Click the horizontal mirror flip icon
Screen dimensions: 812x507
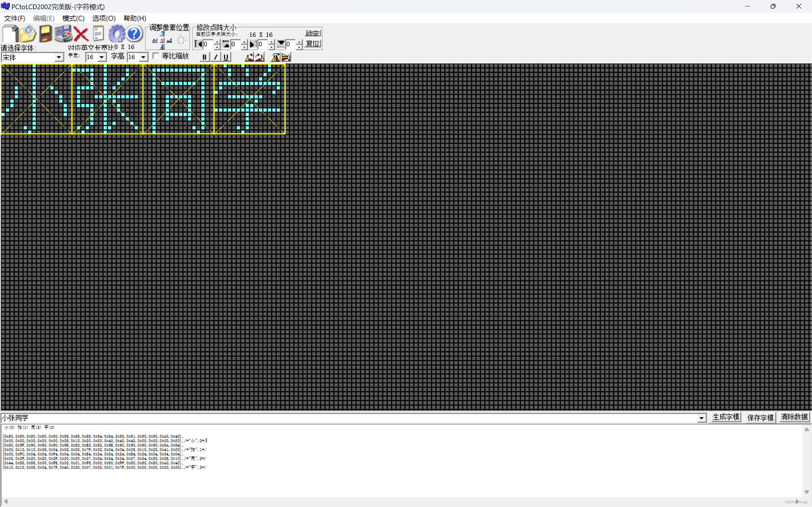click(275, 57)
